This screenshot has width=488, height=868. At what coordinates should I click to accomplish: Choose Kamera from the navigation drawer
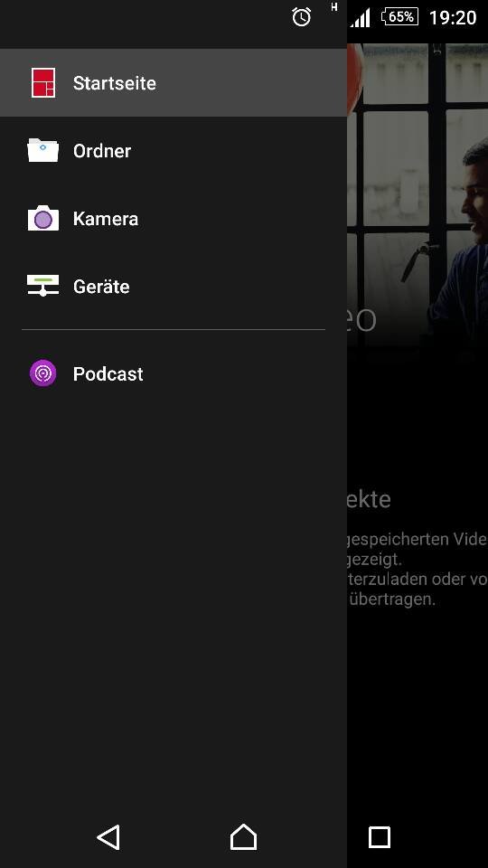[x=174, y=218]
